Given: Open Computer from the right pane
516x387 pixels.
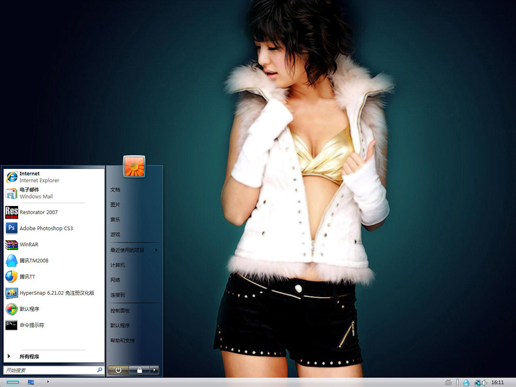Looking at the screenshot, I should [134, 265].
